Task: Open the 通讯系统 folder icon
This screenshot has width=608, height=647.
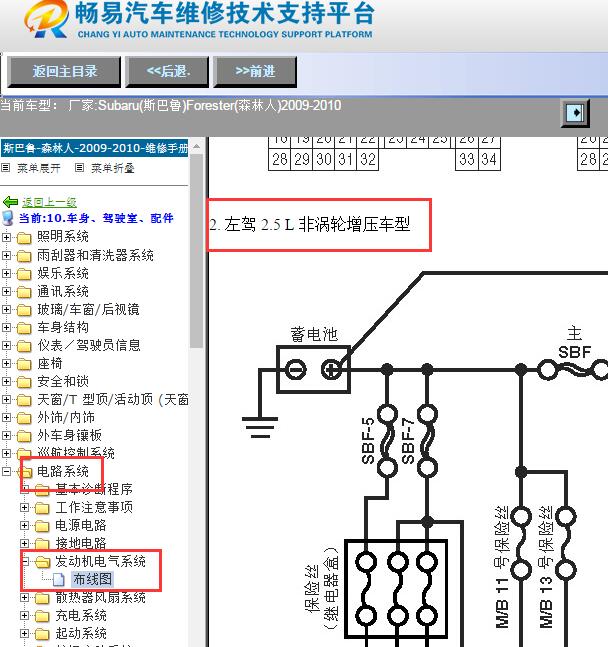Action: pos(24,292)
